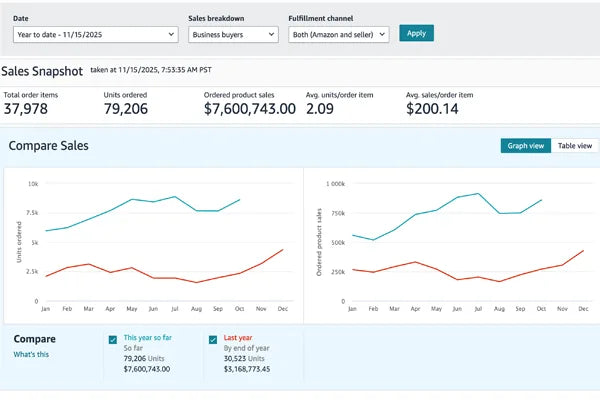Click the snapshot timestamp text
Viewport: 600px width, 400px height.
tap(151, 70)
